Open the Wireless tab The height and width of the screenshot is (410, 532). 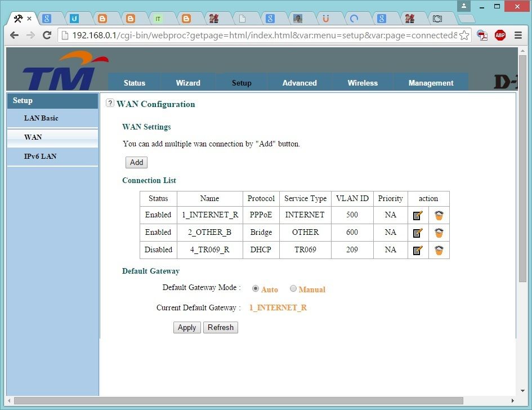[363, 83]
